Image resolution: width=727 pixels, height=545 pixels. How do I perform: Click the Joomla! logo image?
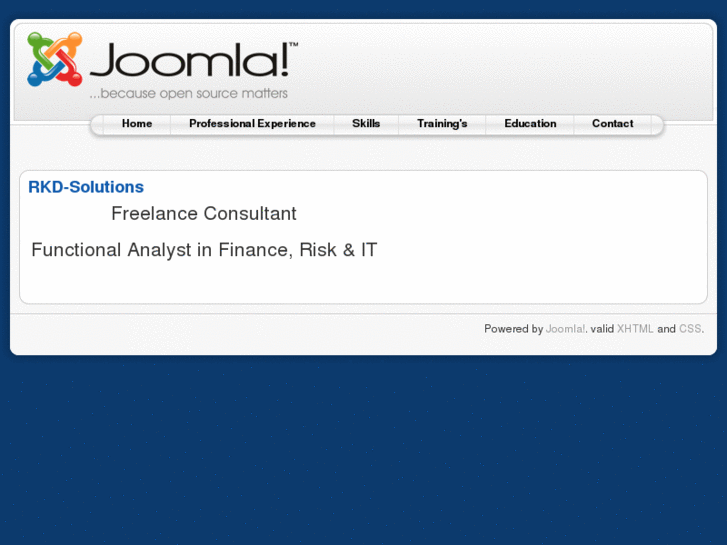point(162,65)
